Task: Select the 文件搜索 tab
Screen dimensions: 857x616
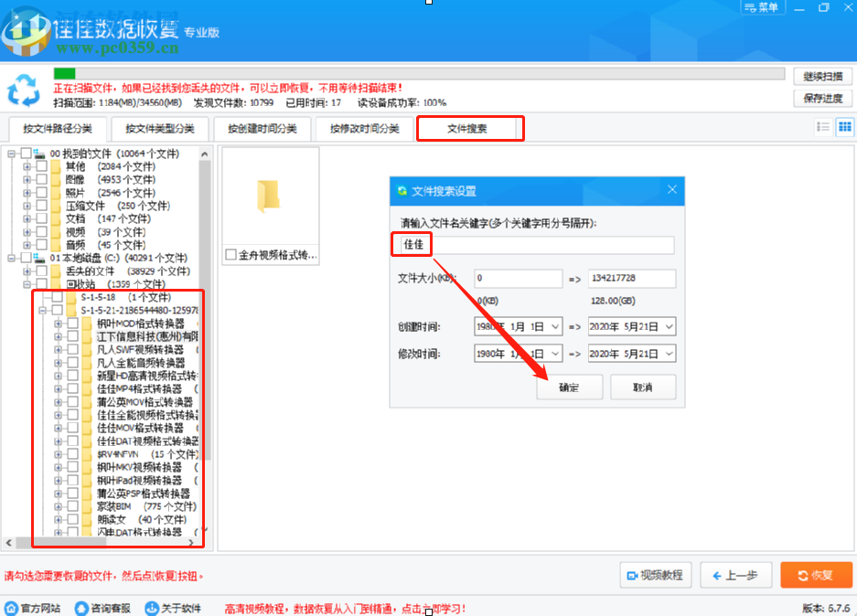Action: pos(469,128)
